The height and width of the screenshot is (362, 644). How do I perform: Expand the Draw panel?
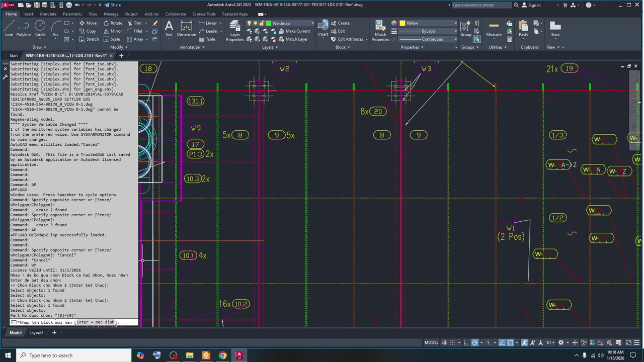38,47
